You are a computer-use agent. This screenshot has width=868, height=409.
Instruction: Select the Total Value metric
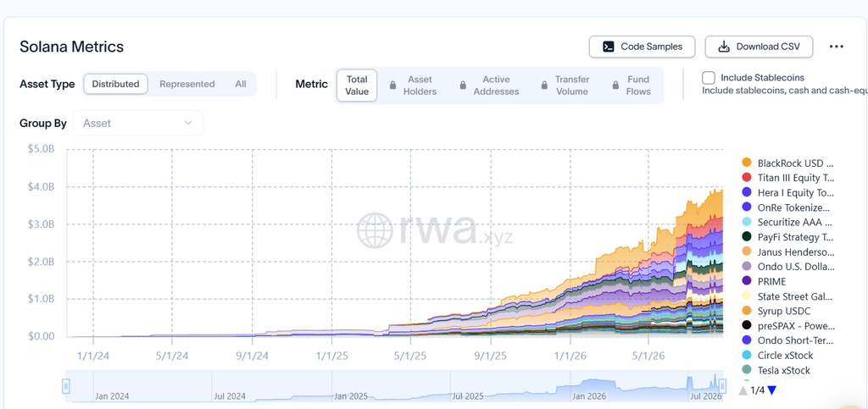(357, 86)
